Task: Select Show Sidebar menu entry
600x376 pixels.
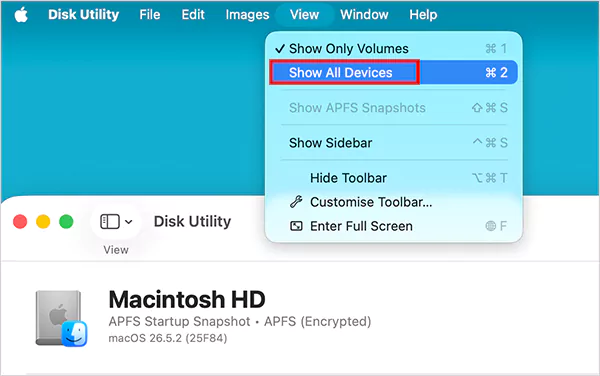Action: pos(393,143)
